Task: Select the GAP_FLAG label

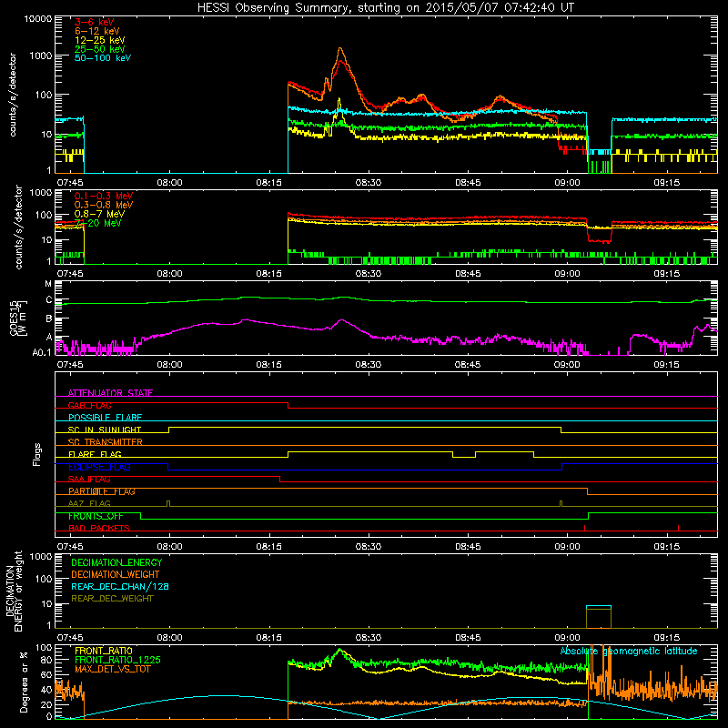Action: (89, 405)
